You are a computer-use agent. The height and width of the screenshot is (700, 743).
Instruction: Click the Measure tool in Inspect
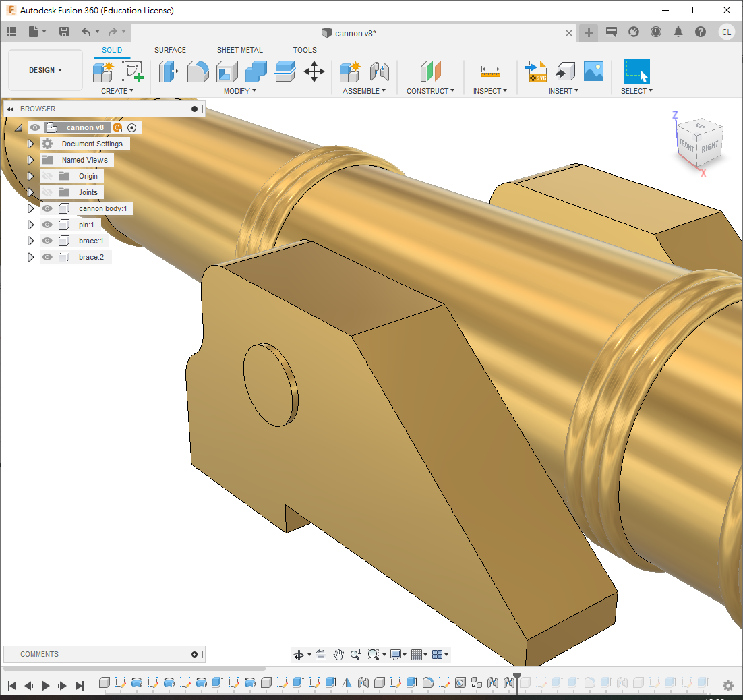(490, 71)
